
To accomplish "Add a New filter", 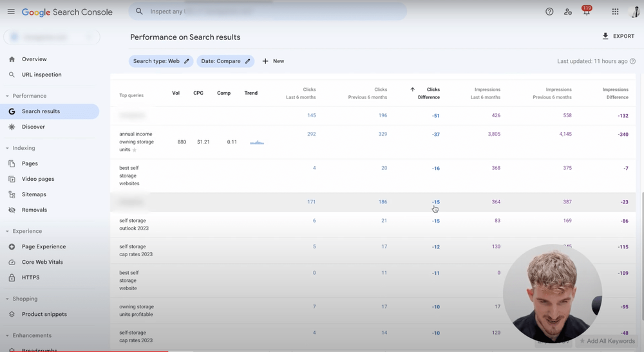I will [x=273, y=61].
